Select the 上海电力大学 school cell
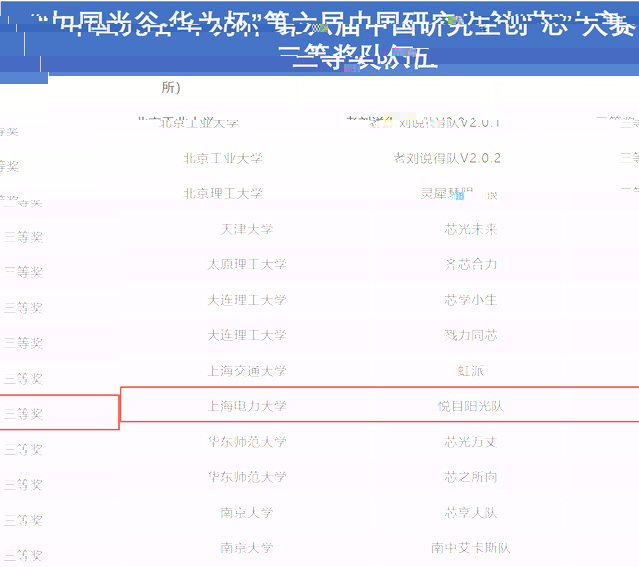 click(x=247, y=406)
